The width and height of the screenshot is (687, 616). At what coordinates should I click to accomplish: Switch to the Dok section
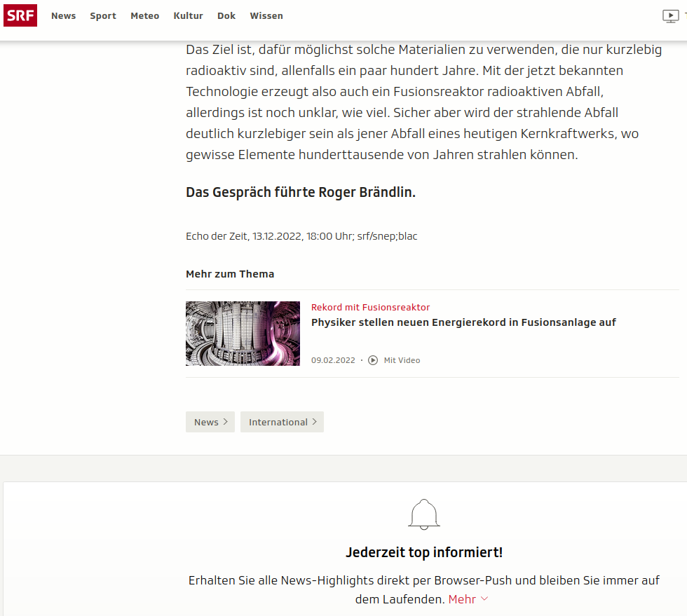[x=226, y=16]
